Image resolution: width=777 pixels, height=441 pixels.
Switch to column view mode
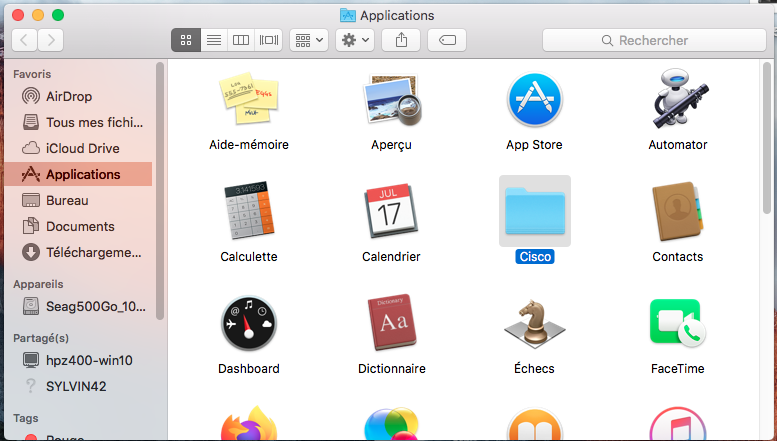point(240,40)
